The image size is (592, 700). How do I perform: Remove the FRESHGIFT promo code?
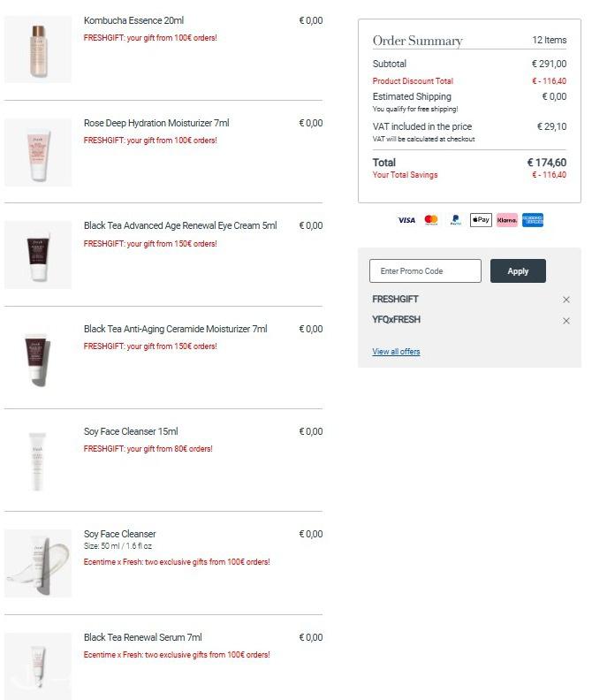(x=565, y=300)
